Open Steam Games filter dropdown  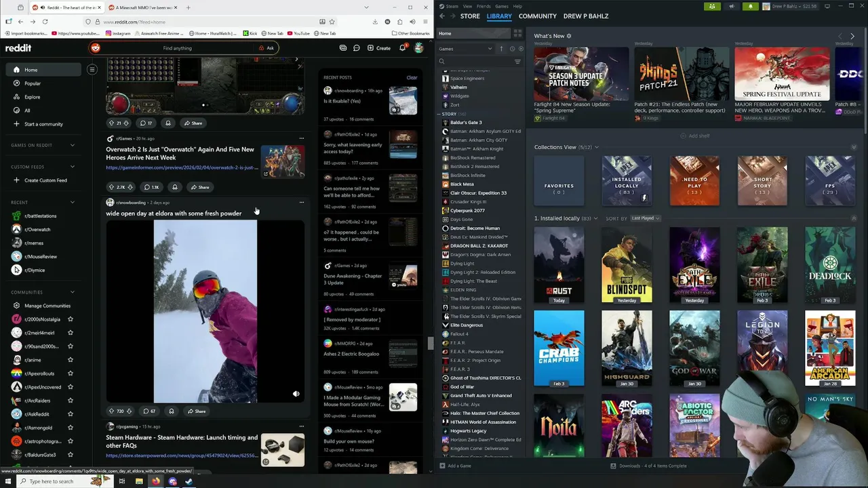coord(465,49)
